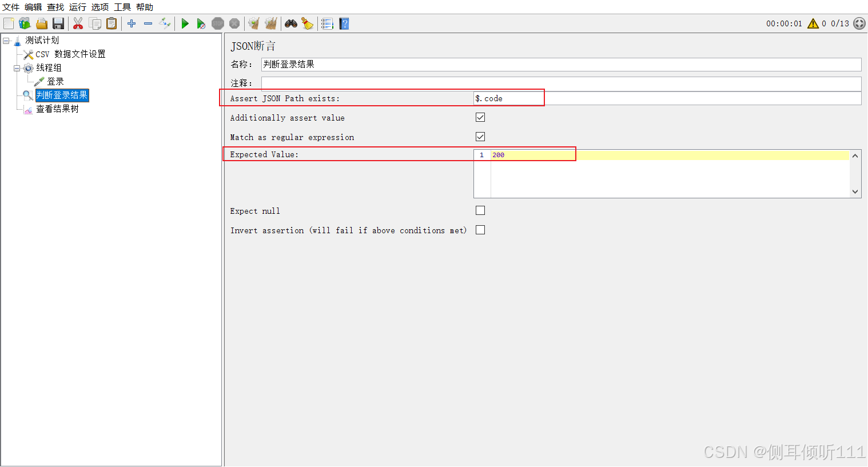Click the warning triangle log indicator
Image resolution: width=868 pixels, height=467 pixels.
pos(813,23)
